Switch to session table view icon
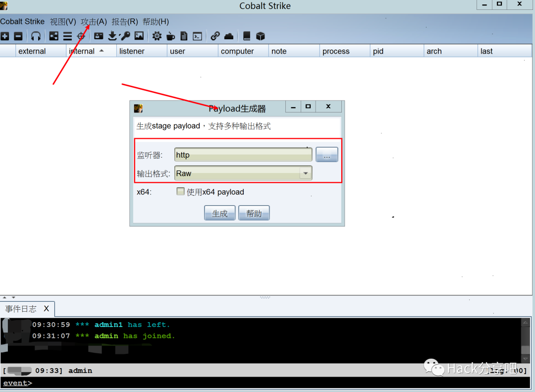 pos(67,36)
